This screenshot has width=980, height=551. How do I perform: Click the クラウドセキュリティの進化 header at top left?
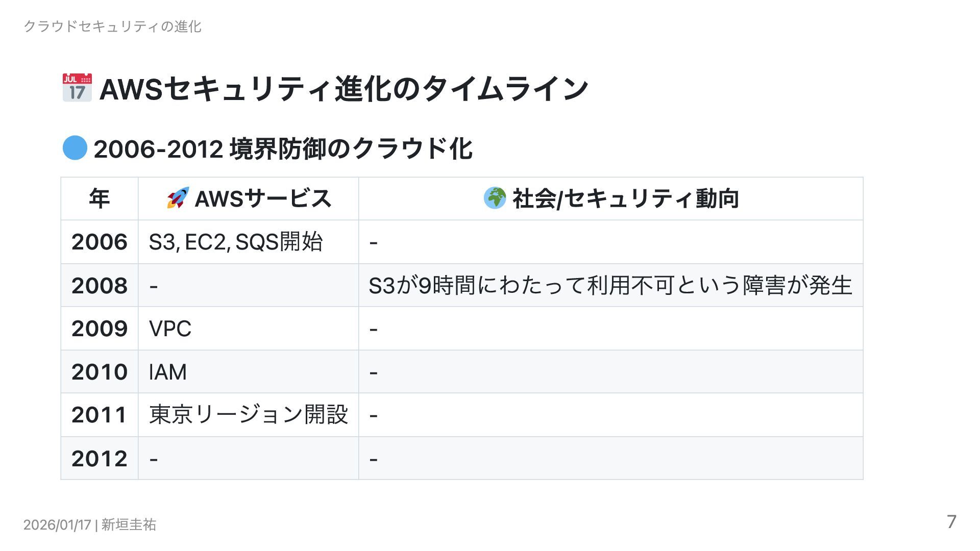112,27
